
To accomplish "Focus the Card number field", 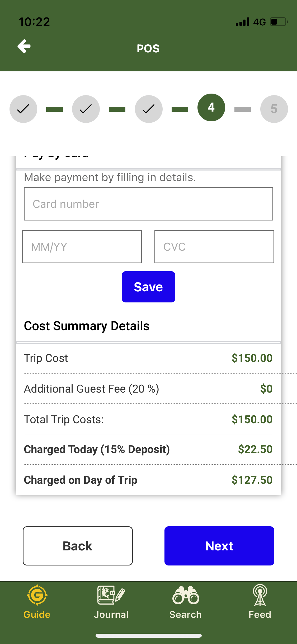I will 148,204.
